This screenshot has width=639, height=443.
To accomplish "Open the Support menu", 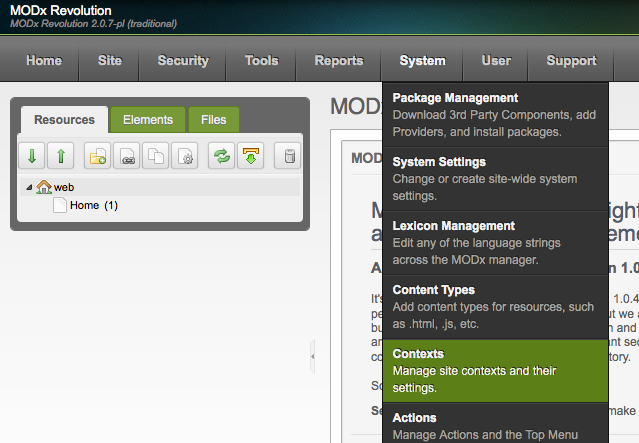I will pyautogui.click(x=571, y=60).
